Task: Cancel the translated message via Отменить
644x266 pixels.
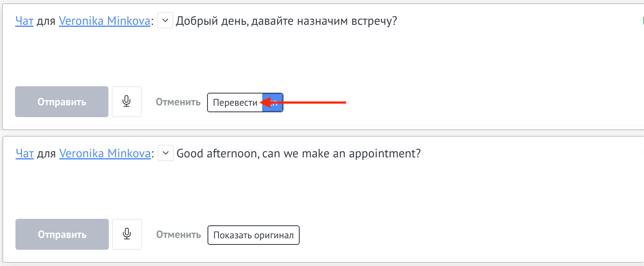Action: click(178, 235)
